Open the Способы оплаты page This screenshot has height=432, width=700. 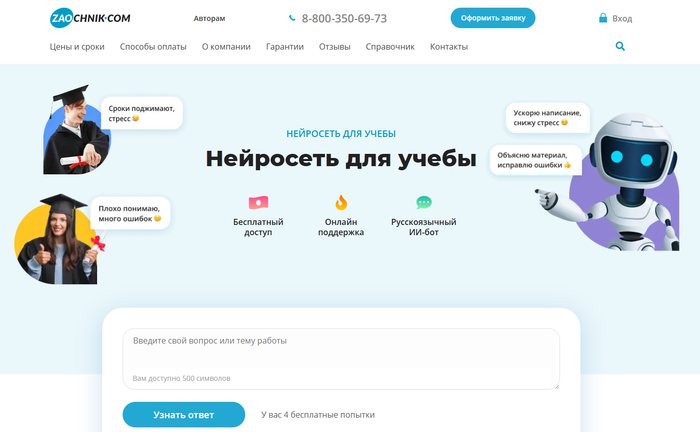[153, 46]
